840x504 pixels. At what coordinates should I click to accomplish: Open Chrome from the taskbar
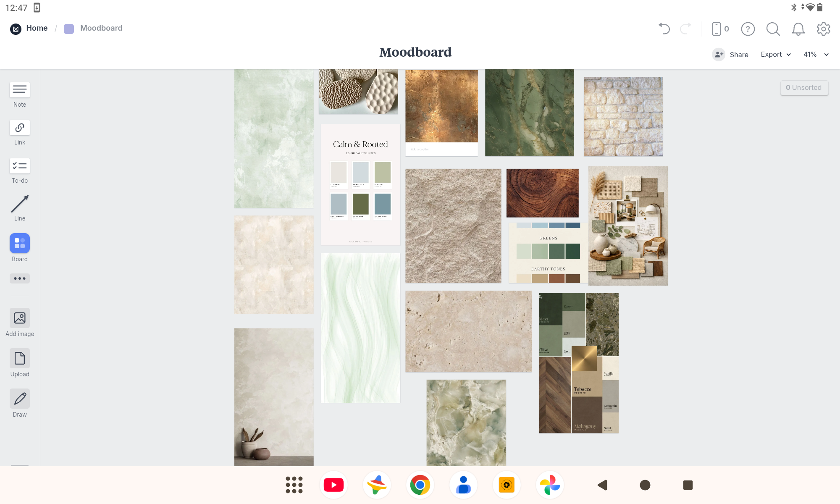420,485
